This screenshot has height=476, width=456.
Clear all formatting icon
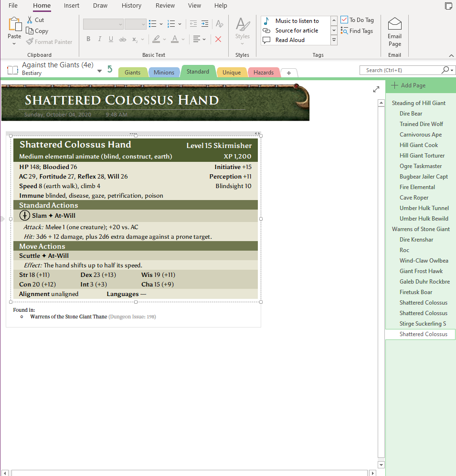pos(219,24)
